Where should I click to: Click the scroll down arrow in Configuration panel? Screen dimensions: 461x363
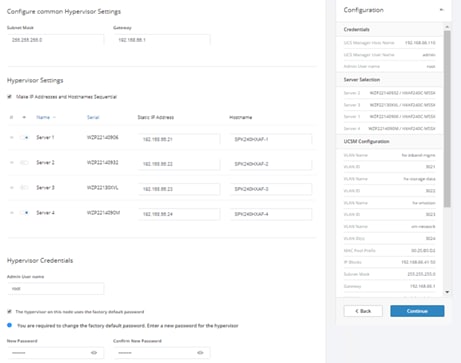coord(447,292)
